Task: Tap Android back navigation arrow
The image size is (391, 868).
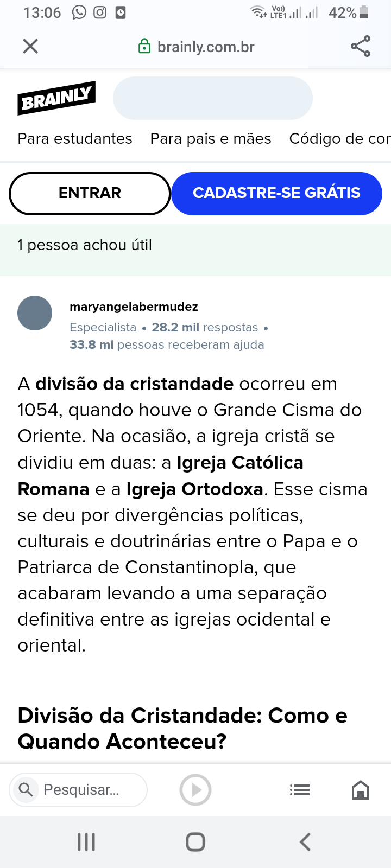Action: [305, 842]
